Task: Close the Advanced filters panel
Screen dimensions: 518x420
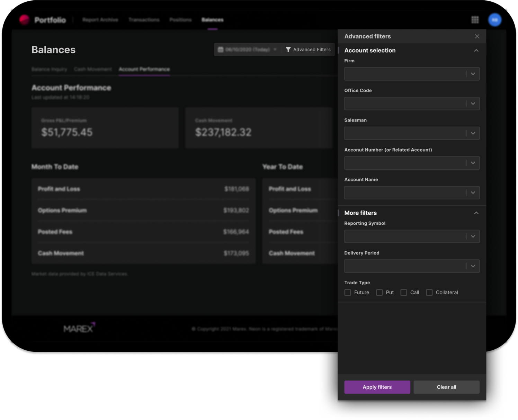Action: [x=477, y=36]
